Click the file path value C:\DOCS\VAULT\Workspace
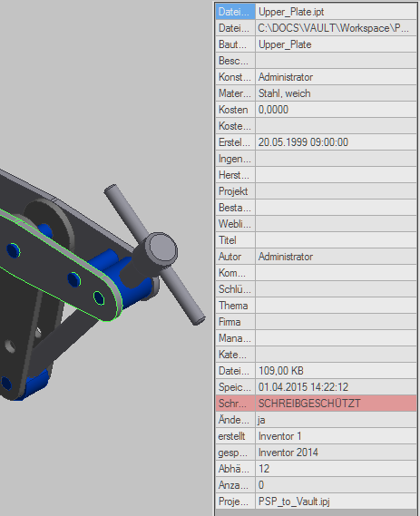This screenshot has height=516, width=420. 336,28
